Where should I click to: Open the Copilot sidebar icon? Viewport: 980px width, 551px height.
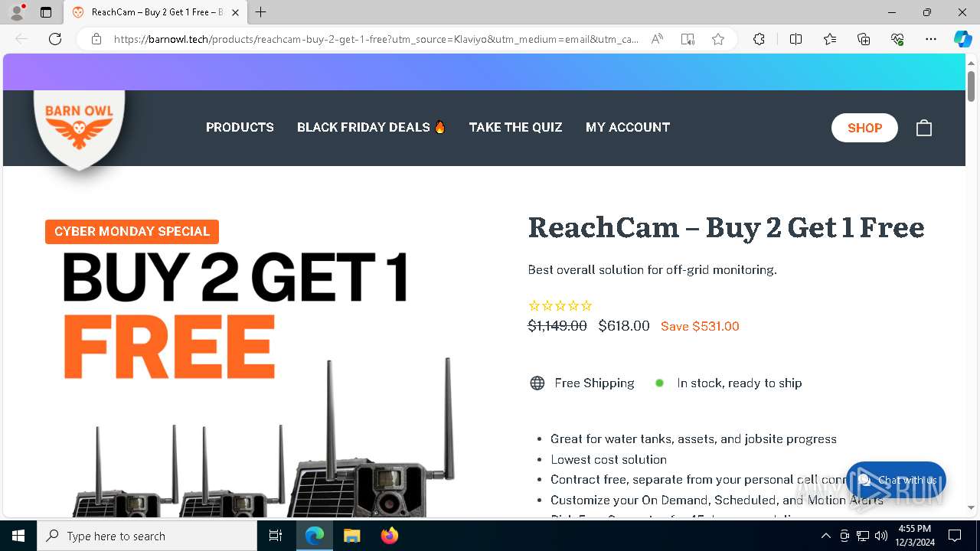point(962,39)
